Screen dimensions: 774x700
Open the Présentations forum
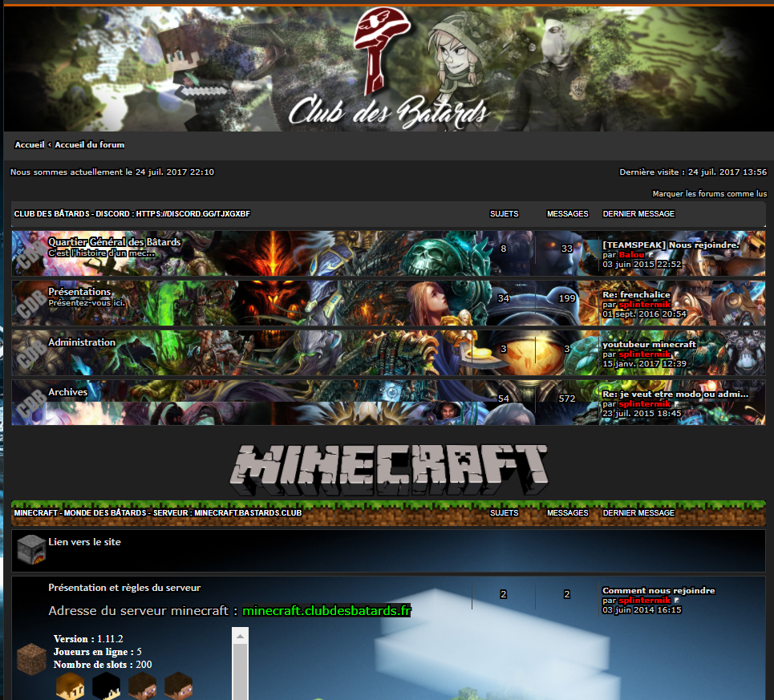coord(79,292)
